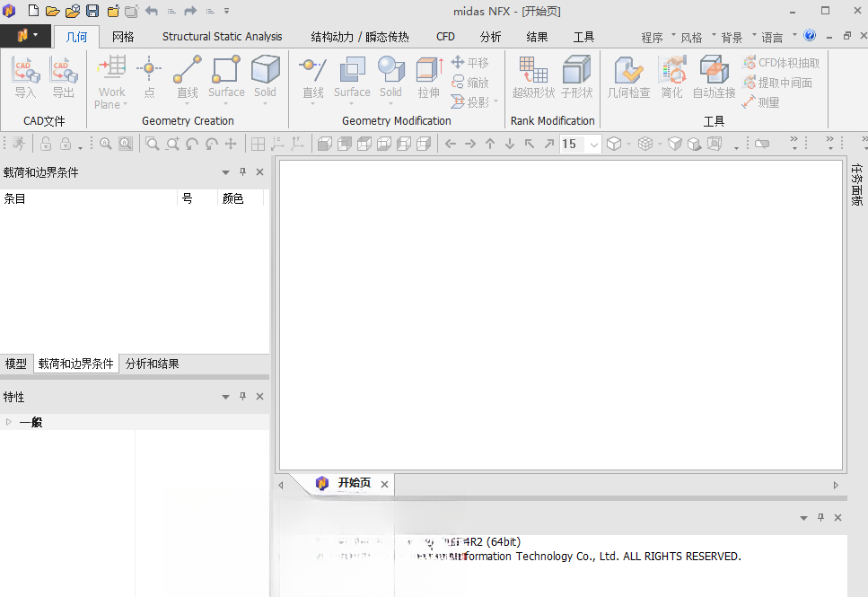The height and width of the screenshot is (597, 868).
Task: Choose Surface in Geometry Modification
Action: click(x=352, y=79)
